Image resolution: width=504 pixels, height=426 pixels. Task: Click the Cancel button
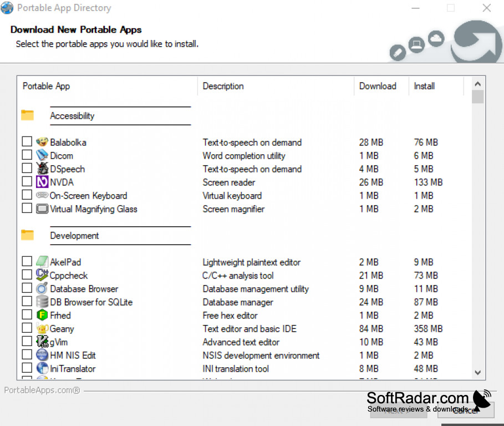pos(465,410)
